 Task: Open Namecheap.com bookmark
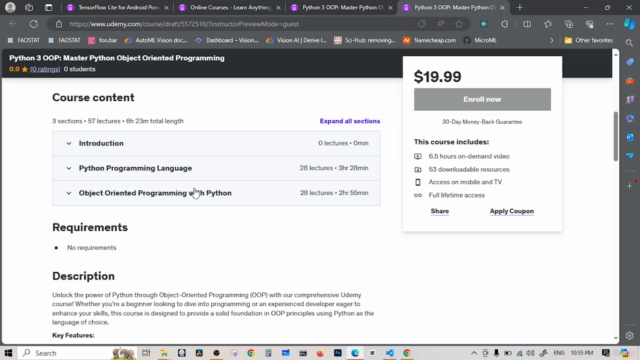click(429, 40)
